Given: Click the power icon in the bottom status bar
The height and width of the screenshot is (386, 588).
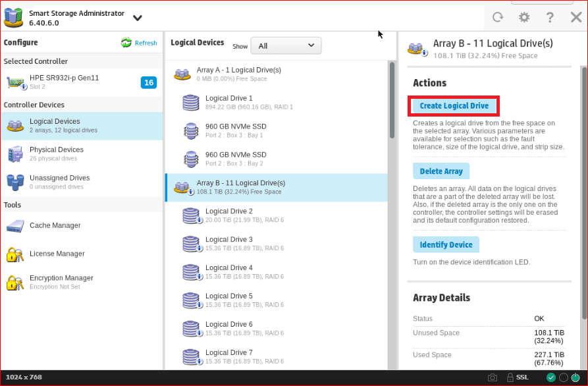Looking at the screenshot, I should point(576,377).
